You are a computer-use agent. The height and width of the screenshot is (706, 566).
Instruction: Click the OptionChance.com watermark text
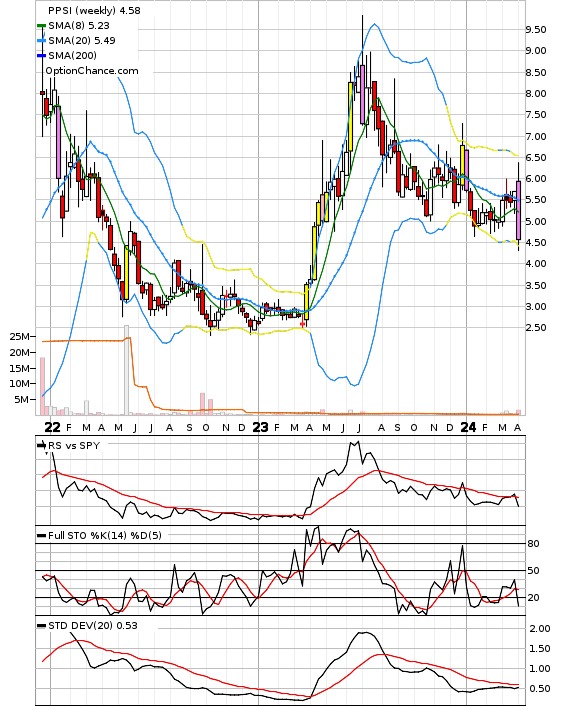click(92, 71)
